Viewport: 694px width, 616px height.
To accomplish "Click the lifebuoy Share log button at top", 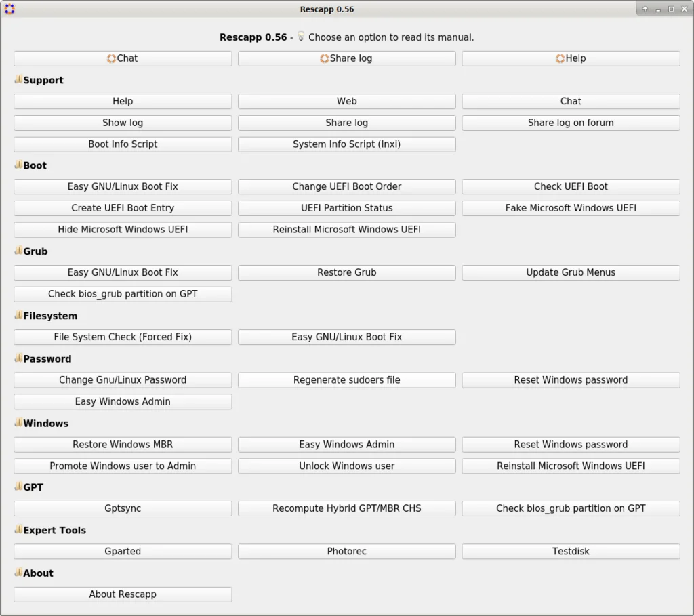I will click(346, 58).
